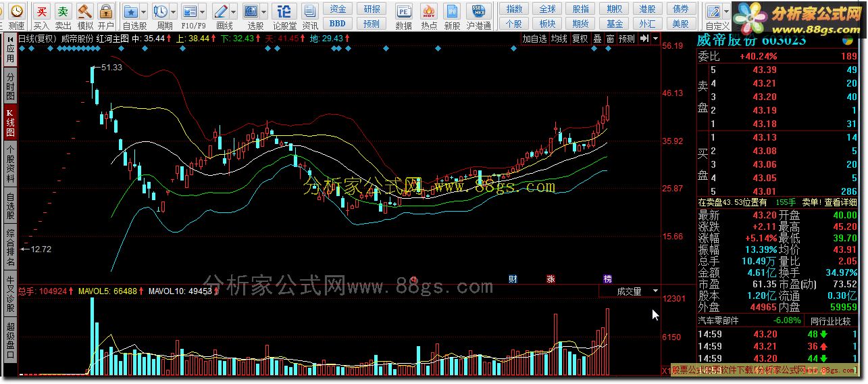
Task: Click the 资金 button
Action: pos(338,9)
